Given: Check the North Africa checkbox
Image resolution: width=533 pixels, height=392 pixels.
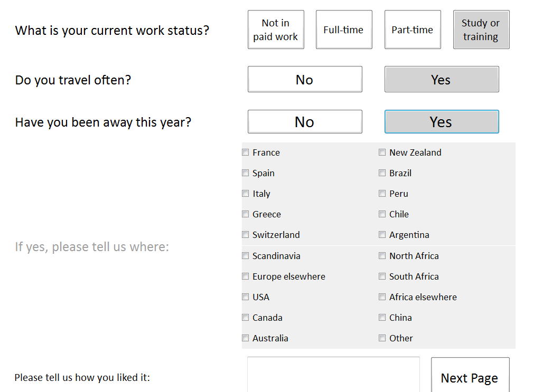Looking at the screenshot, I should [382, 256].
